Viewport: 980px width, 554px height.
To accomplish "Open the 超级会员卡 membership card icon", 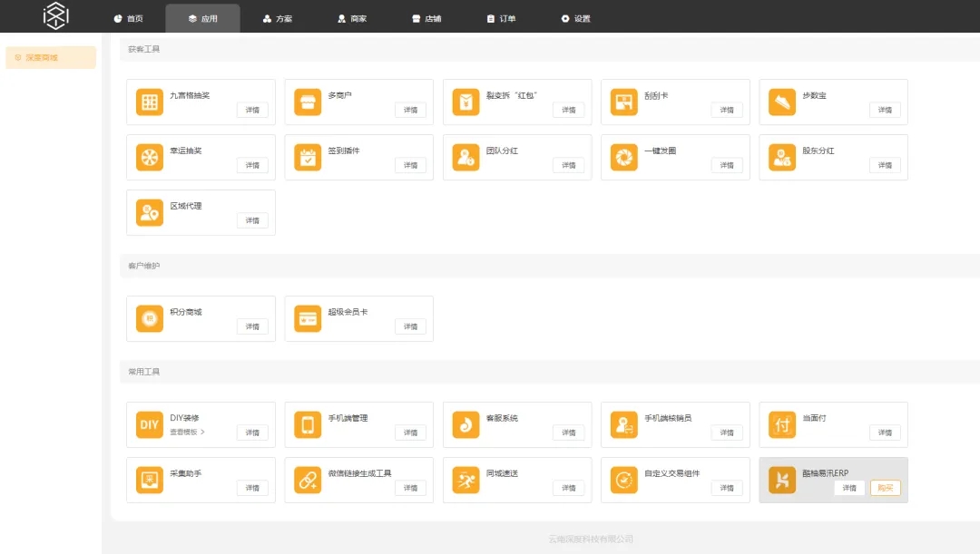I will [x=307, y=317].
